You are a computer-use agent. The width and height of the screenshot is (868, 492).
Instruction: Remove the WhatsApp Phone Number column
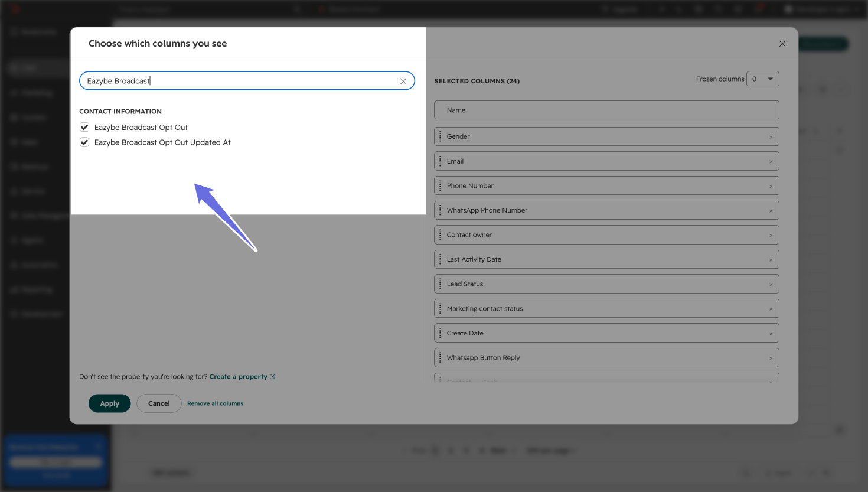[x=771, y=211]
